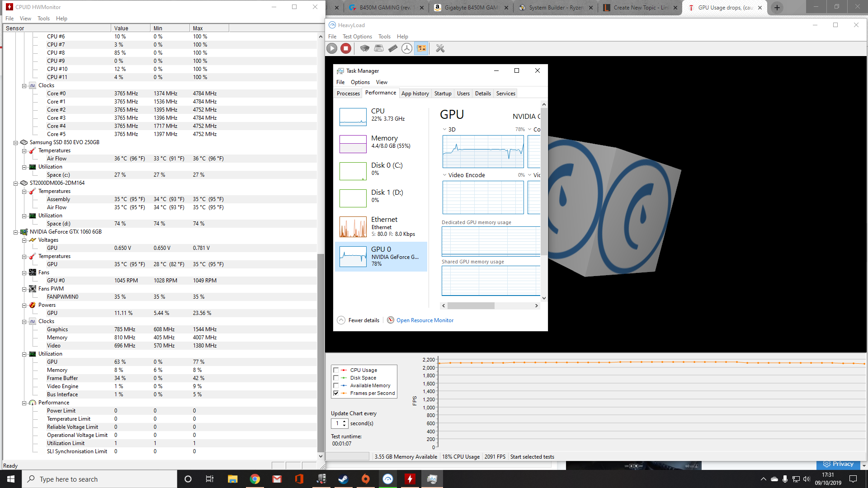Switch to App history tab

point(415,94)
